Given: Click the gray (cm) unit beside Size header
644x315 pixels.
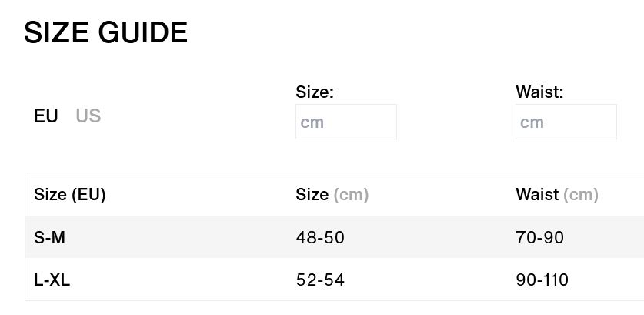Looking at the screenshot, I should [351, 195].
